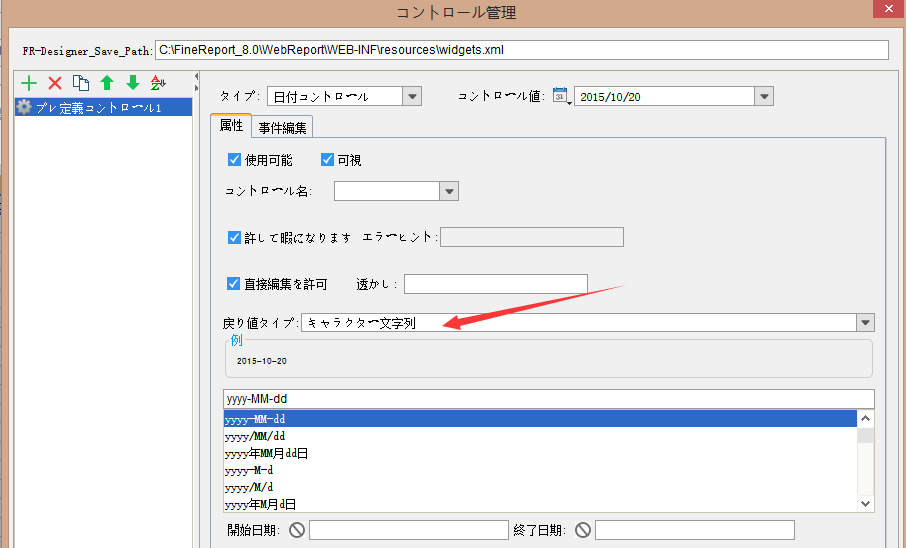Screen dimensions: 906x548
Task: Click the エラーヒント input field
Action: [x=532, y=237]
